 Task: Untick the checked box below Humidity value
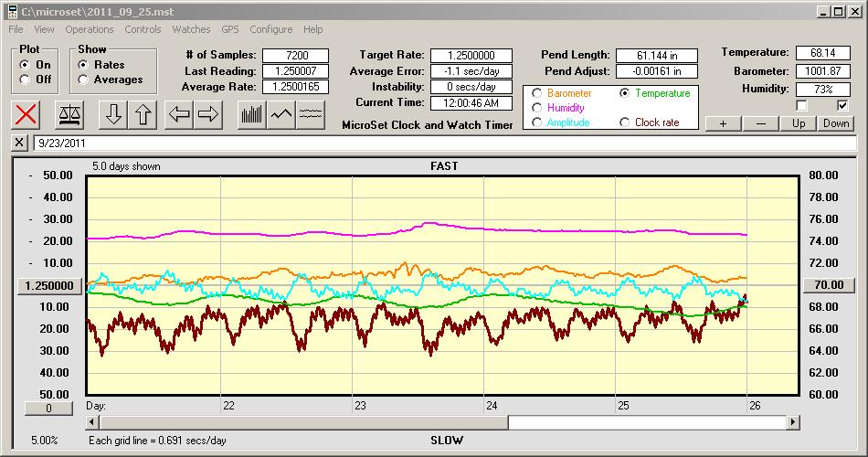point(842,105)
